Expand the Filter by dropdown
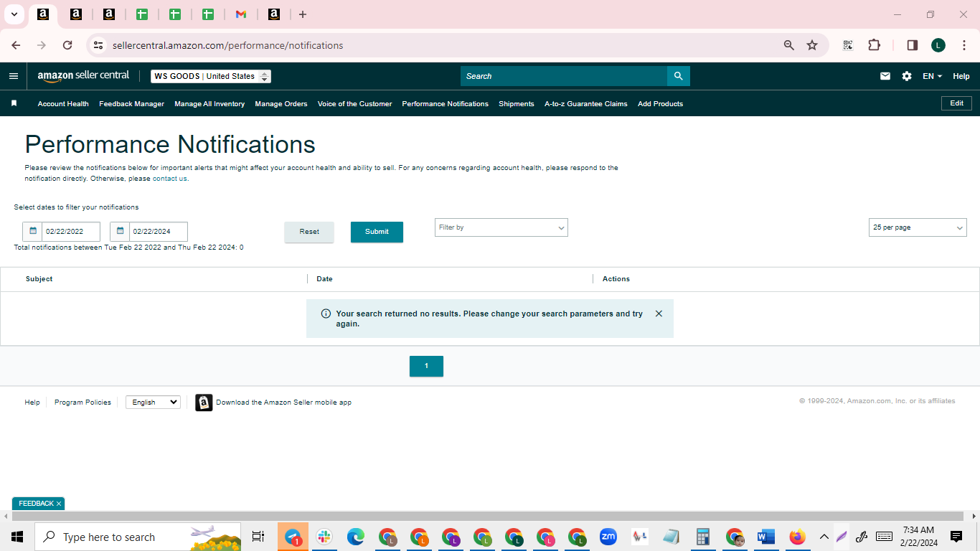This screenshot has height=551, width=980. click(x=501, y=227)
